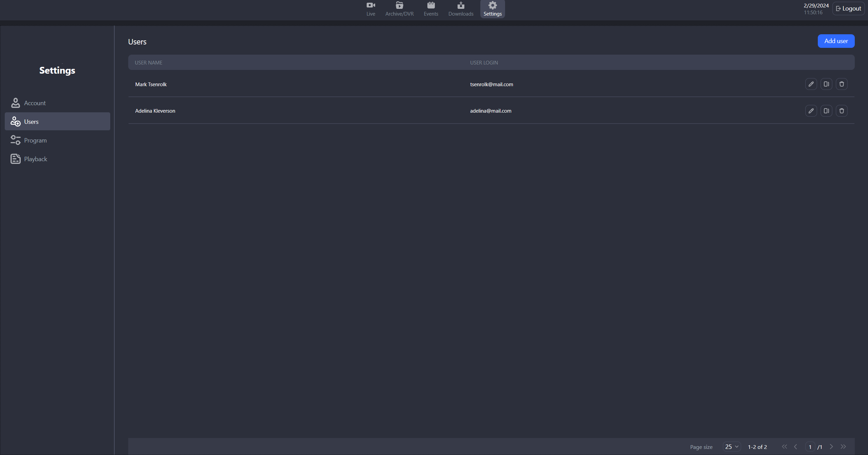Image resolution: width=868 pixels, height=455 pixels.
Task: Click copy icon for Mark Tsenrolk row
Action: 826,84
